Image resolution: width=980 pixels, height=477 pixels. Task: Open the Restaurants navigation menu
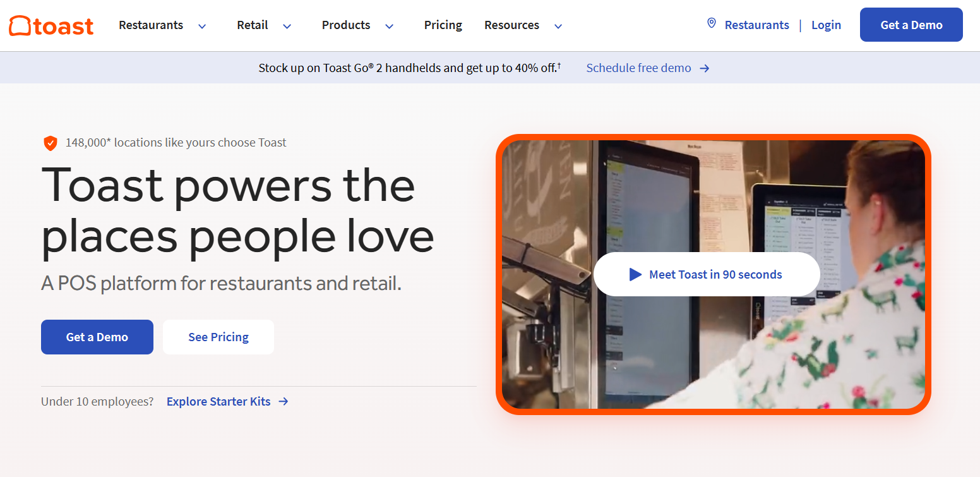151,25
